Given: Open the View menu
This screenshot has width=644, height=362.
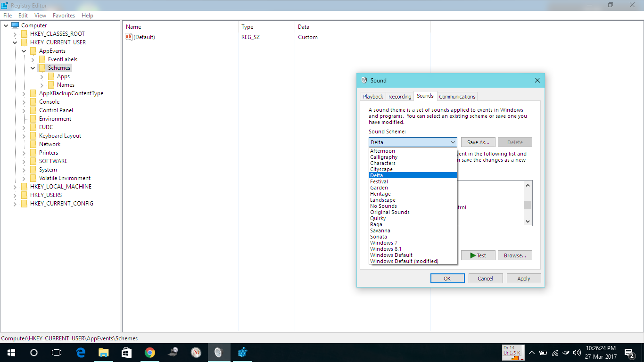Looking at the screenshot, I should coord(41,16).
